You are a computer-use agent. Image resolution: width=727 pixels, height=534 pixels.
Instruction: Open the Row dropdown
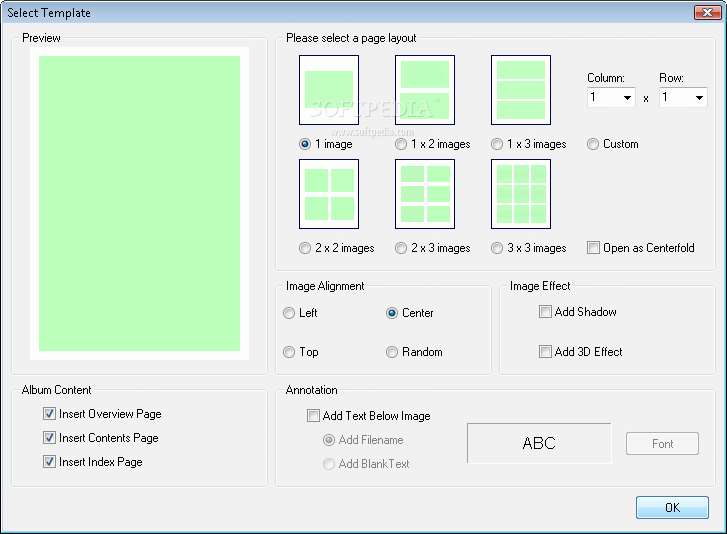[683, 97]
